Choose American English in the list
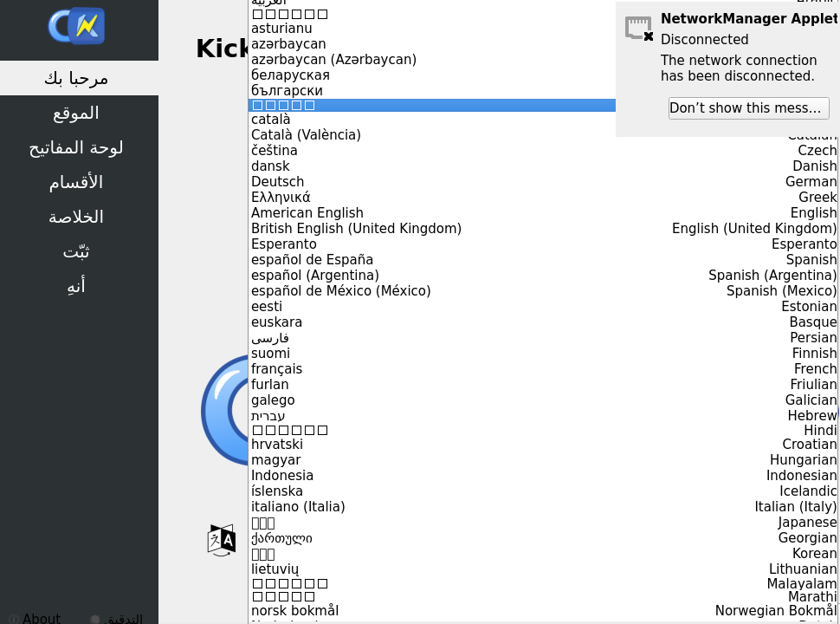The width and height of the screenshot is (840, 624). (x=307, y=213)
